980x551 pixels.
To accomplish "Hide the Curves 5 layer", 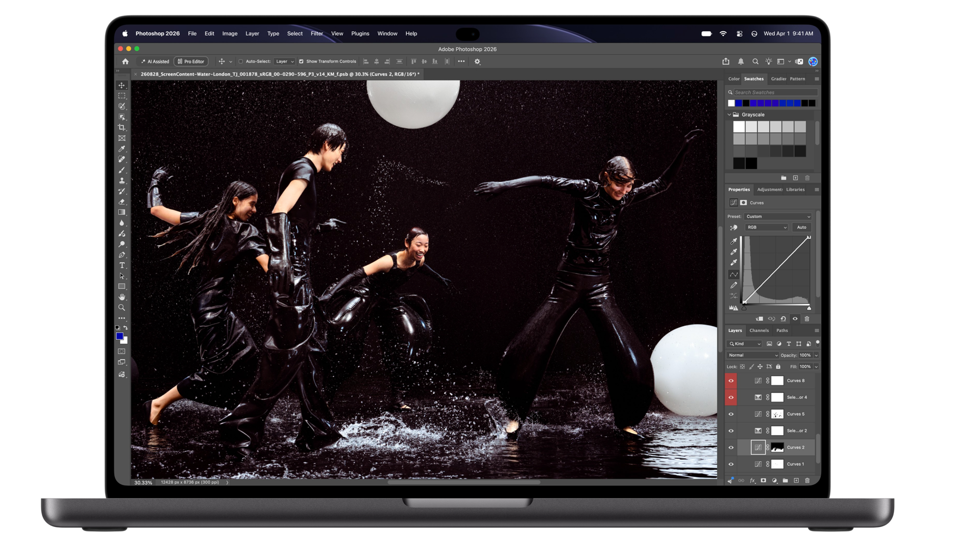I will coord(731,414).
